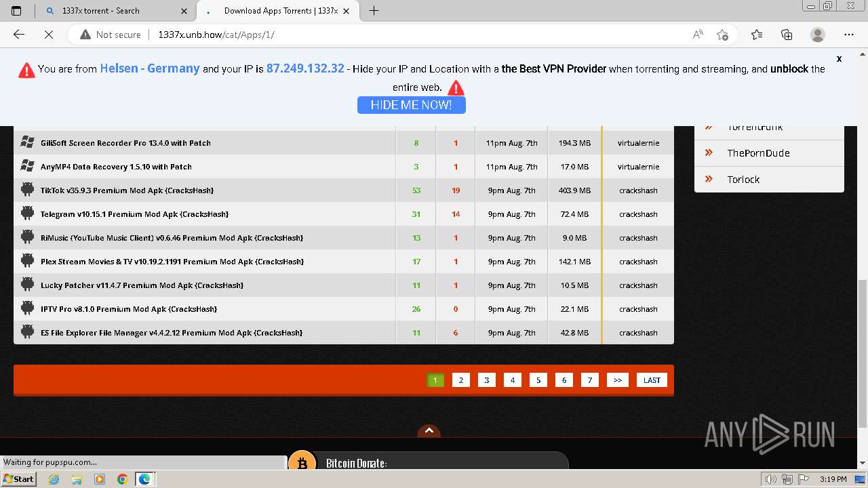This screenshot has height=488, width=868.
Task: Click the Windows icon beside AnyMP4 Data Recovery
Action: (28, 166)
